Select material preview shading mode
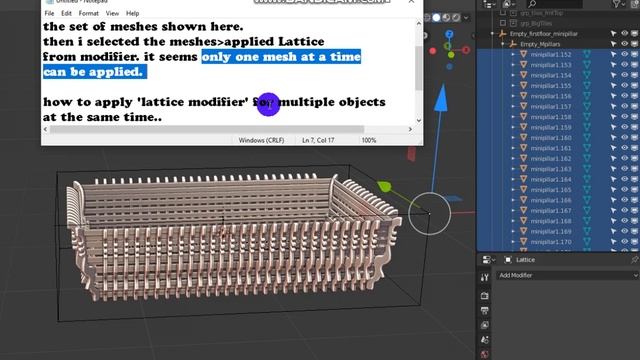 pos(446,18)
